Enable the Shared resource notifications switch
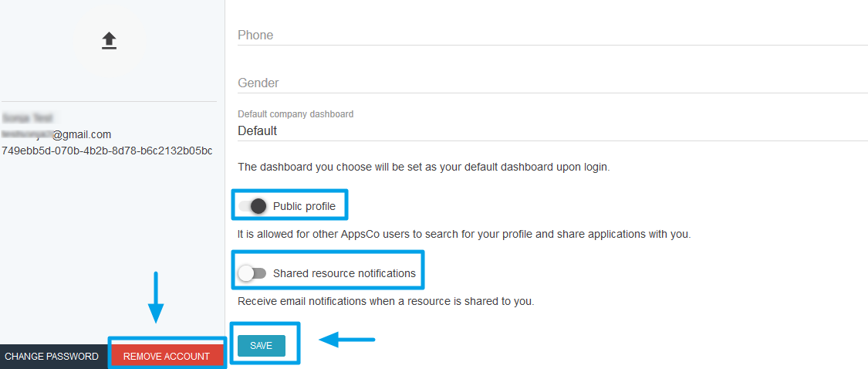 (252, 273)
